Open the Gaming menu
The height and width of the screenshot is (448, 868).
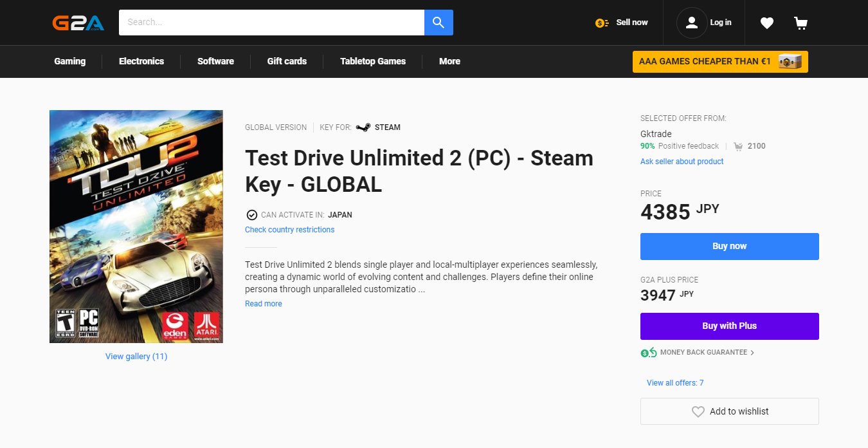click(x=69, y=61)
